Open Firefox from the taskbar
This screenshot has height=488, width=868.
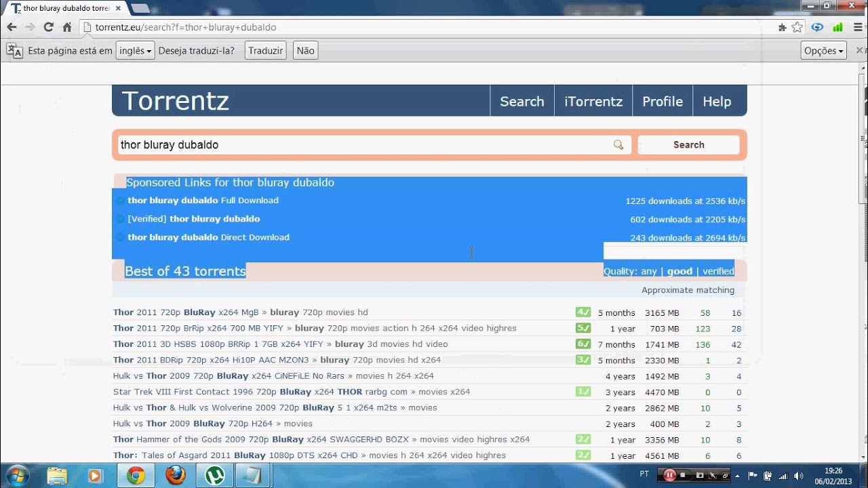(x=176, y=475)
